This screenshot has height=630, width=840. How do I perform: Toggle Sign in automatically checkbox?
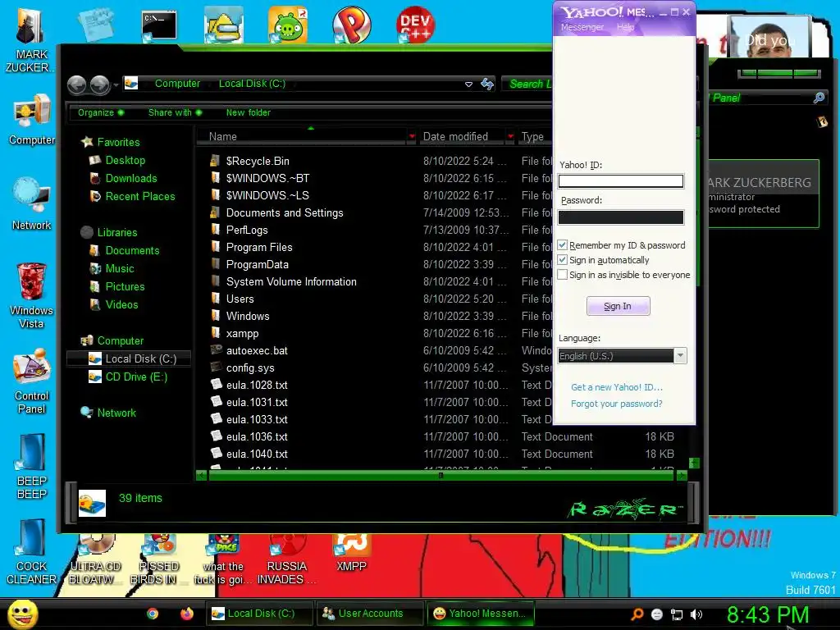(x=562, y=260)
